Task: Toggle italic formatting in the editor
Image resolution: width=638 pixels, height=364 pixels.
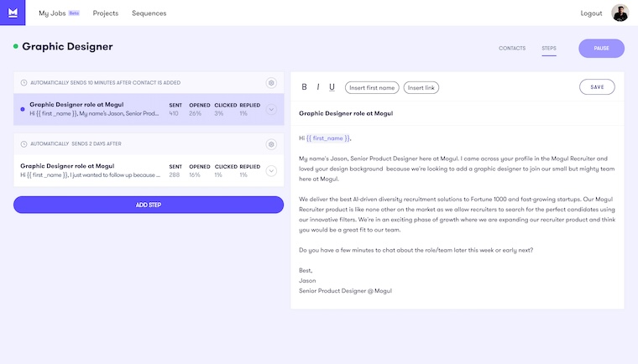Action: [318, 87]
